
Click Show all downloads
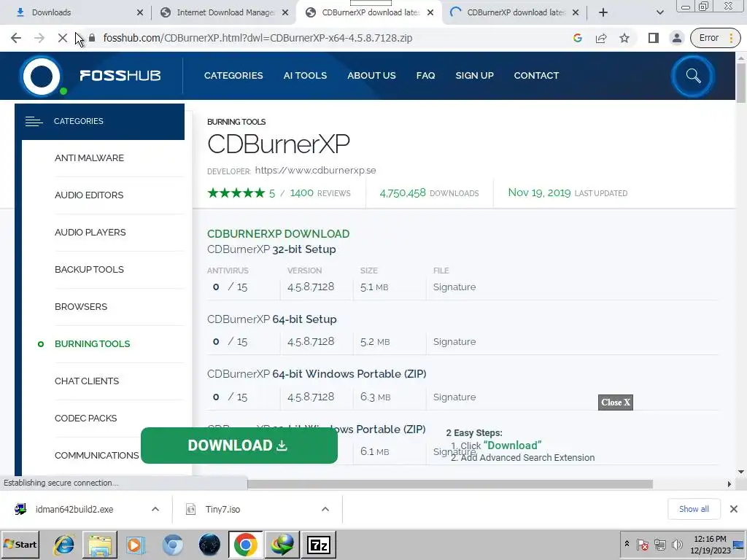tap(694, 509)
